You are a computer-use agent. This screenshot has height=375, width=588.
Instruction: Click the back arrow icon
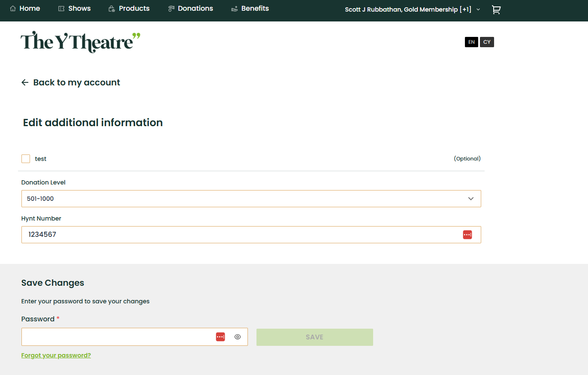pyautogui.click(x=25, y=82)
